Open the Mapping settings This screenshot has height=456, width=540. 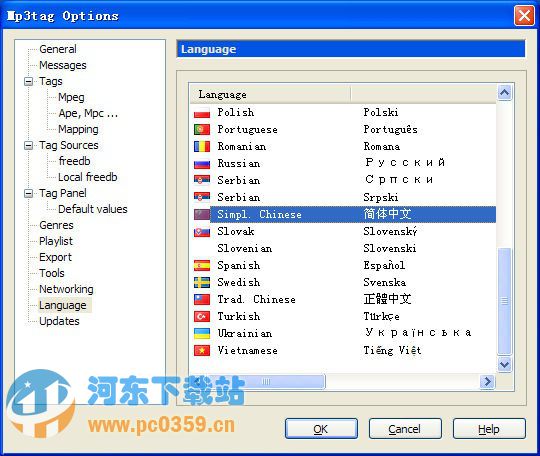point(79,129)
